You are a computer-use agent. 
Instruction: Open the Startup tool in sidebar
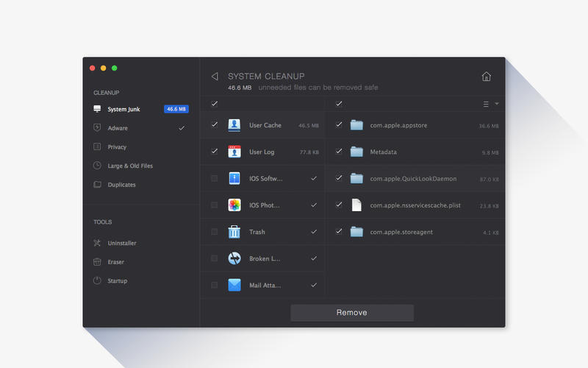[x=117, y=280]
